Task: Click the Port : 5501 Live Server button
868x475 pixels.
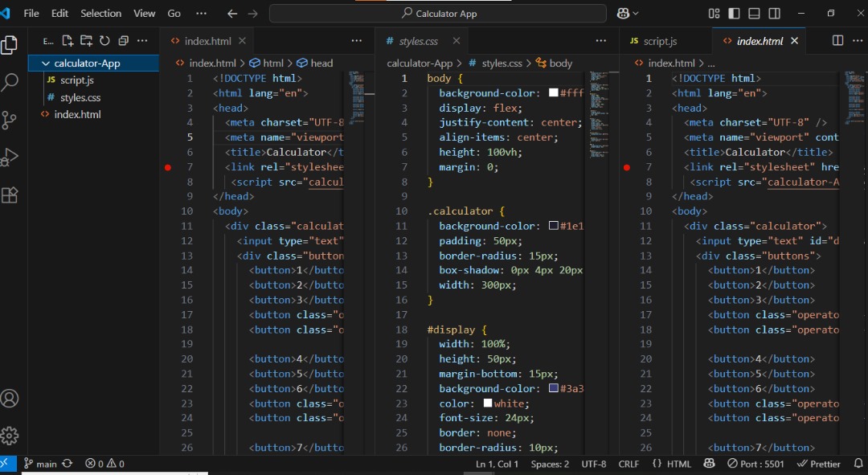Action: [755, 464]
